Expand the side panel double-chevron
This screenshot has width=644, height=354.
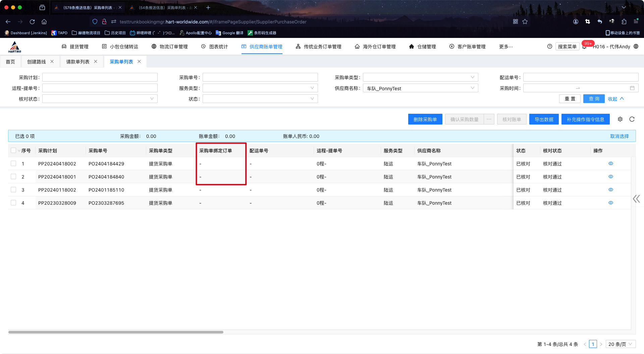click(x=636, y=199)
